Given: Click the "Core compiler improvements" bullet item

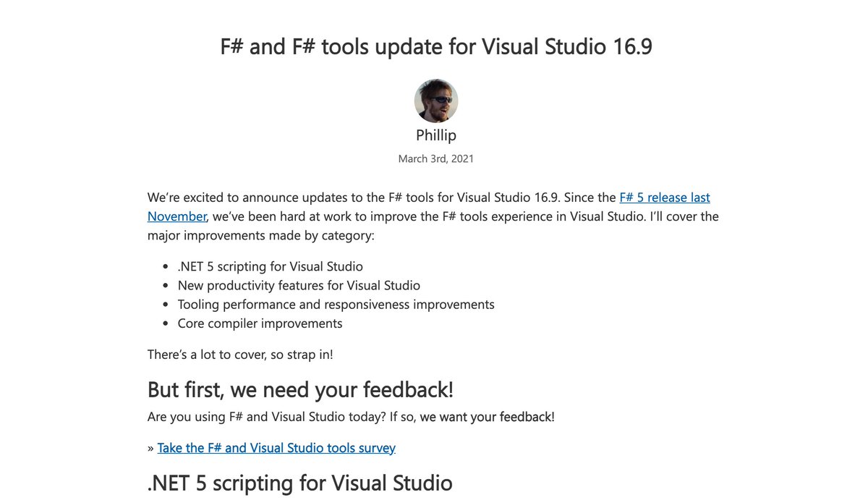Looking at the screenshot, I should [260, 323].
